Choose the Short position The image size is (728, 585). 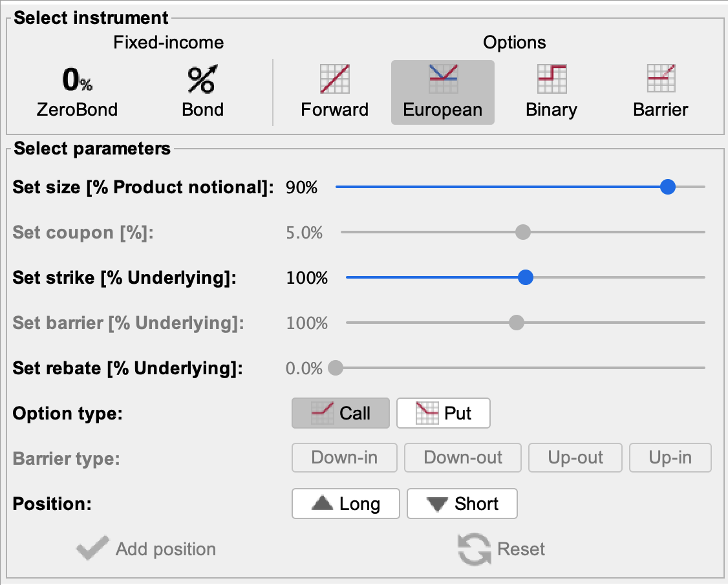[462, 504]
